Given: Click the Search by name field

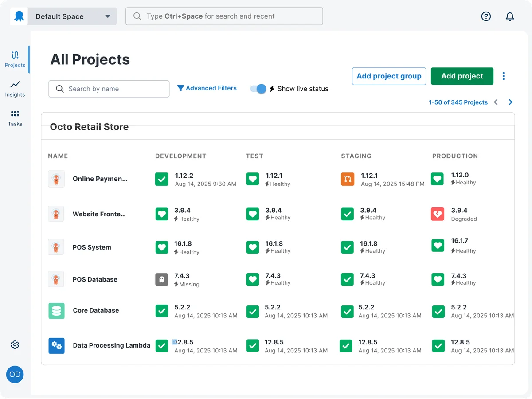Looking at the screenshot, I should [x=109, y=89].
